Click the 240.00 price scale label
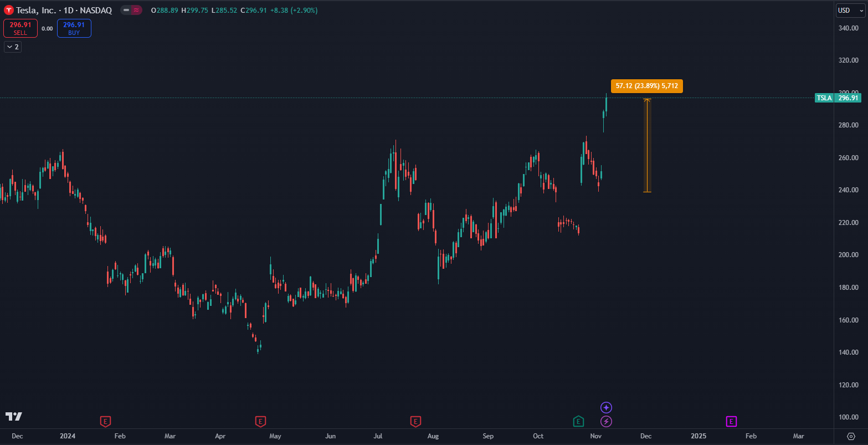The width and height of the screenshot is (868, 445). coord(848,190)
